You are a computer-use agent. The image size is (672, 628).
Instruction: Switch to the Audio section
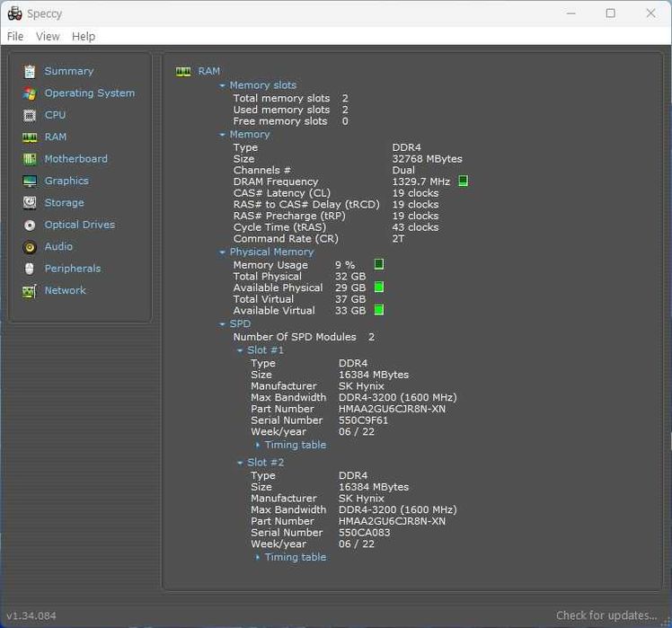coord(58,246)
